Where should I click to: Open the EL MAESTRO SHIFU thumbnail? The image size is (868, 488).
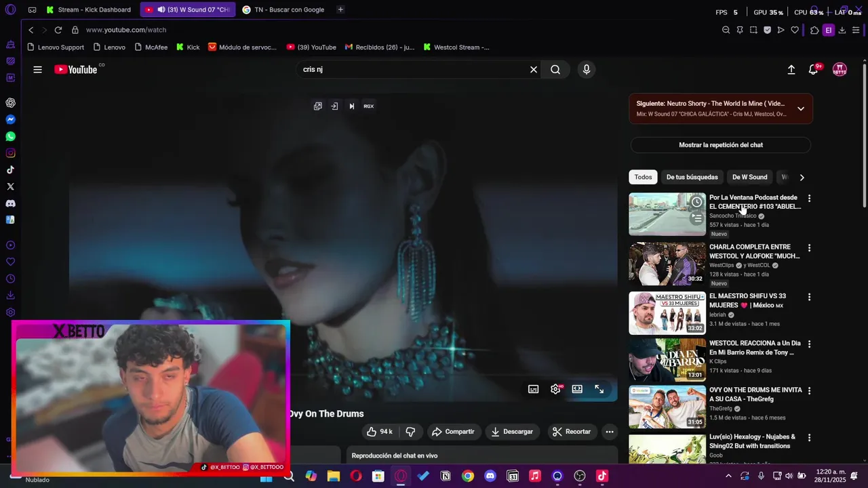667,313
